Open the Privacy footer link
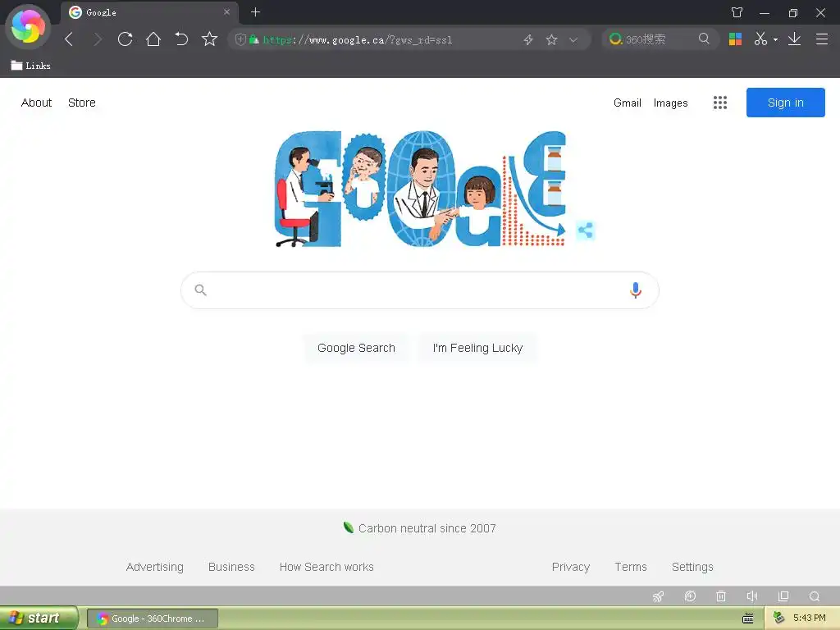 tap(571, 567)
